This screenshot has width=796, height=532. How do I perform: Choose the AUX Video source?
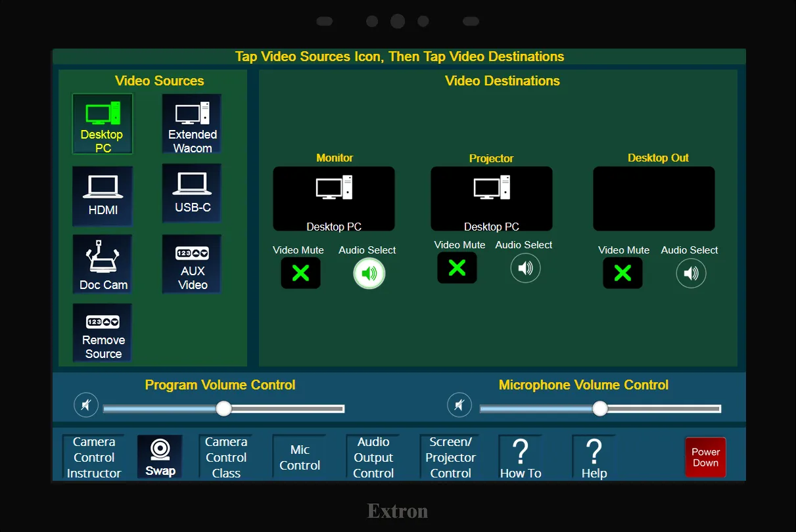pos(192,265)
